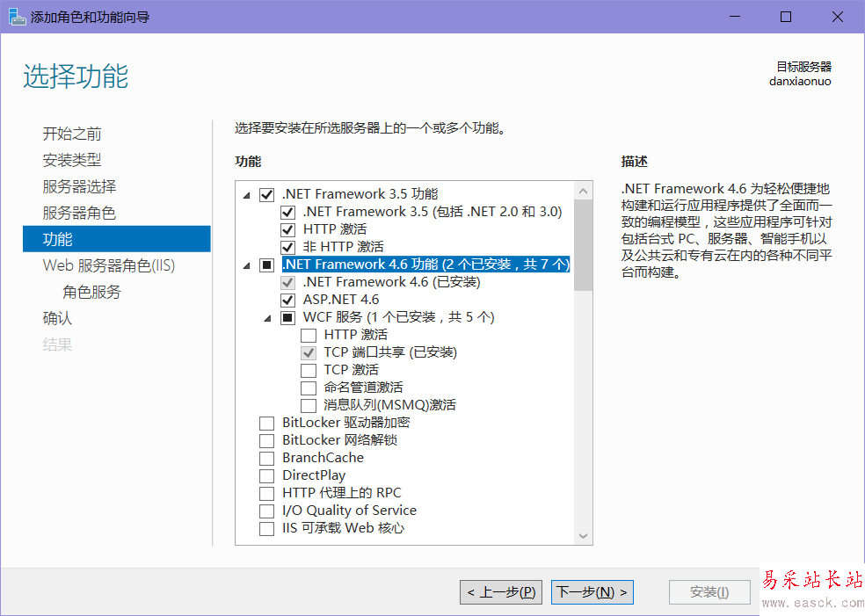865x616 pixels.
Task: Collapse .NET Framework 4.6 功能 tree node
Action: pyautogui.click(x=247, y=265)
